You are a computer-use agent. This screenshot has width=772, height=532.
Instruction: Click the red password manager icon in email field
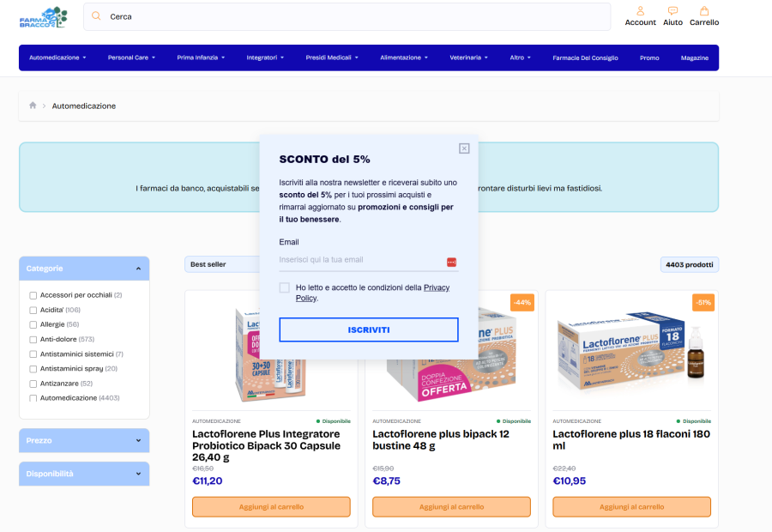451,262
